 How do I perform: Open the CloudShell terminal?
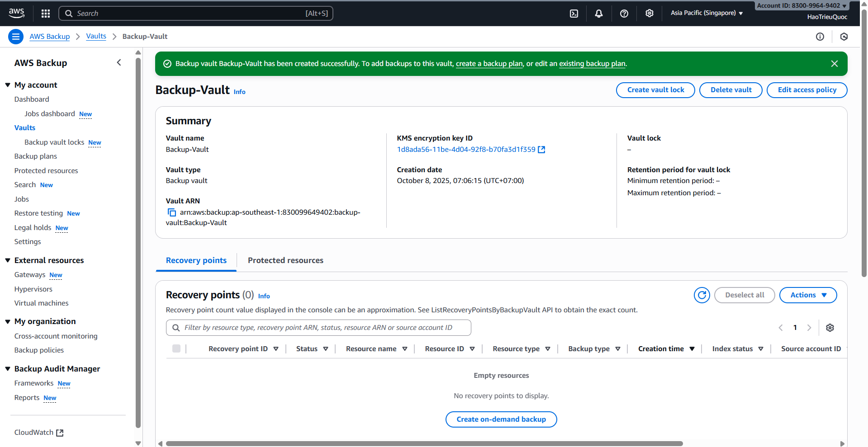pos(574,14)
